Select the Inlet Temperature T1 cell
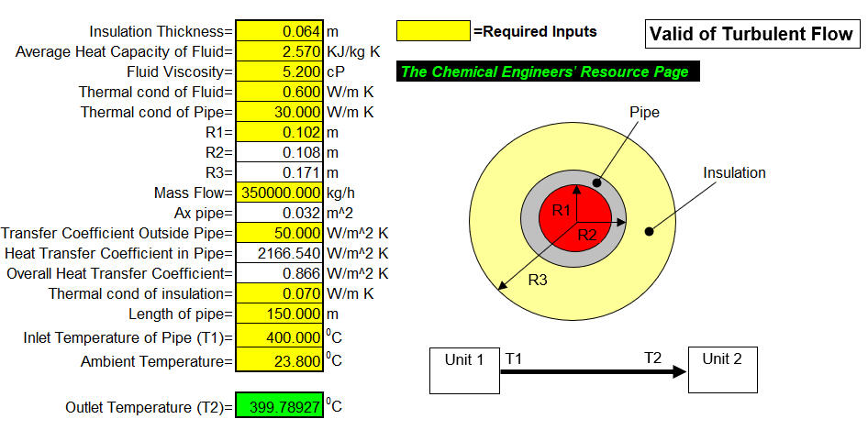The width and height of the screenshot is (868, 430). tap(279, 337)
